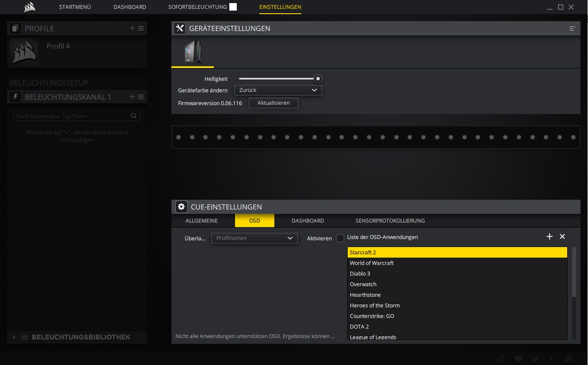Open the Dashboard tab in CUE-Einstellungen
The height and width of the screenshot is (365, 588).
coord(308,221)
